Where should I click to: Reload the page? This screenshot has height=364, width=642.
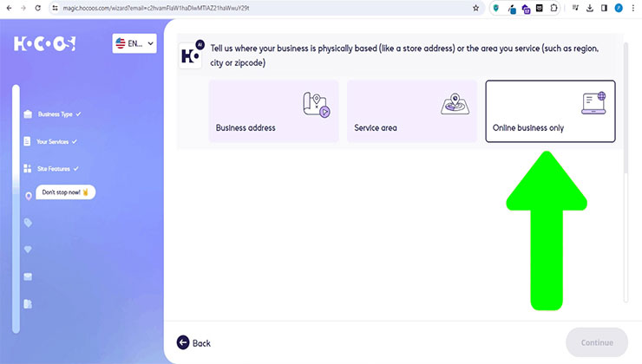(37, 8)
